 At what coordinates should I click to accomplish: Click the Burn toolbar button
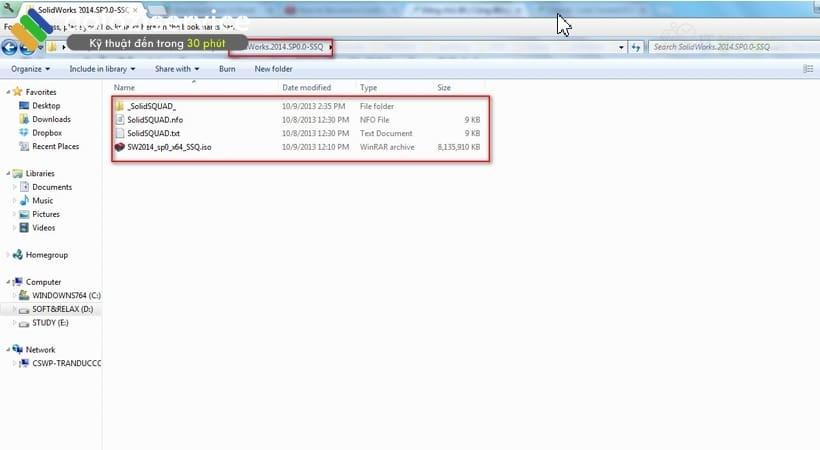[x=227, y=69]
